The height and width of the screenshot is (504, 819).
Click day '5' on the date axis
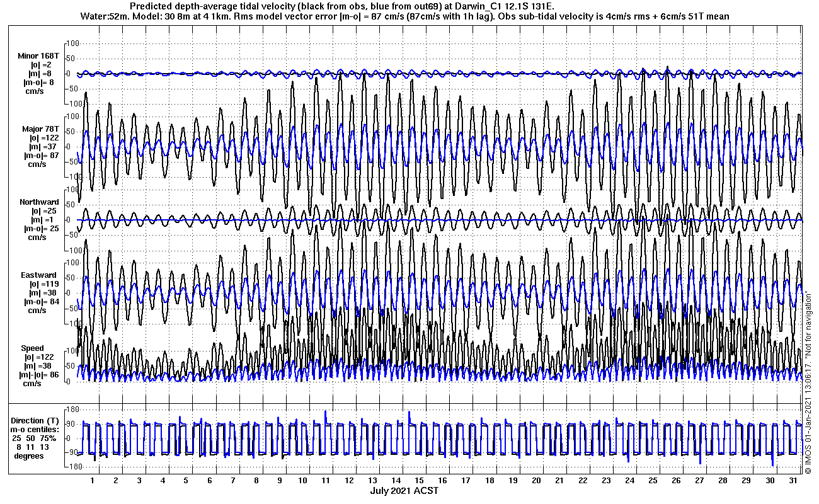[186, 481]
